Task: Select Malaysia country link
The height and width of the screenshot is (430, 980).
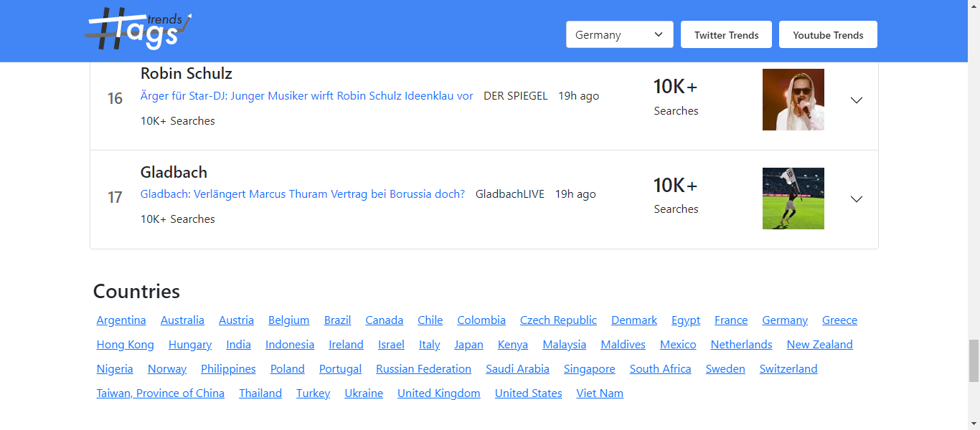Action: click(565, 345)
